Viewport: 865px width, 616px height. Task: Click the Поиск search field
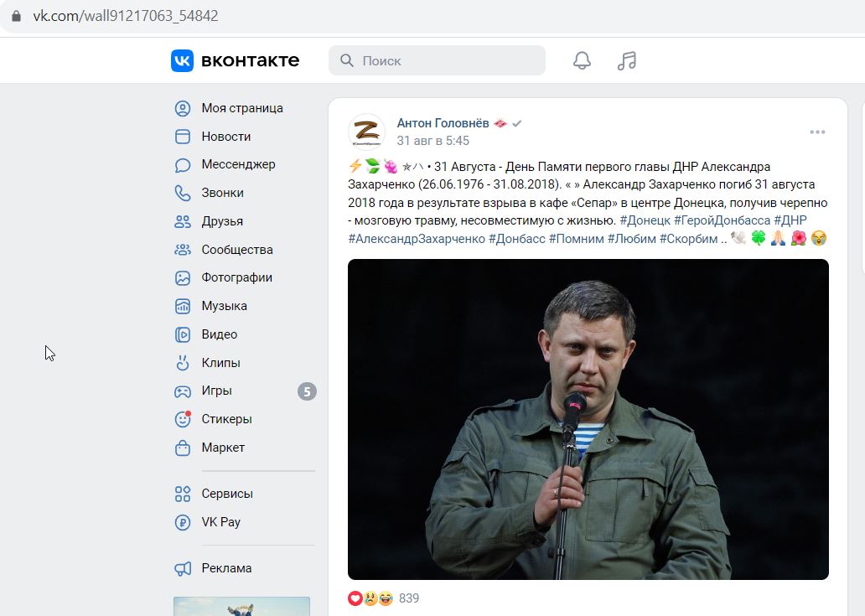pyautogui.click(x=437, y=60)
